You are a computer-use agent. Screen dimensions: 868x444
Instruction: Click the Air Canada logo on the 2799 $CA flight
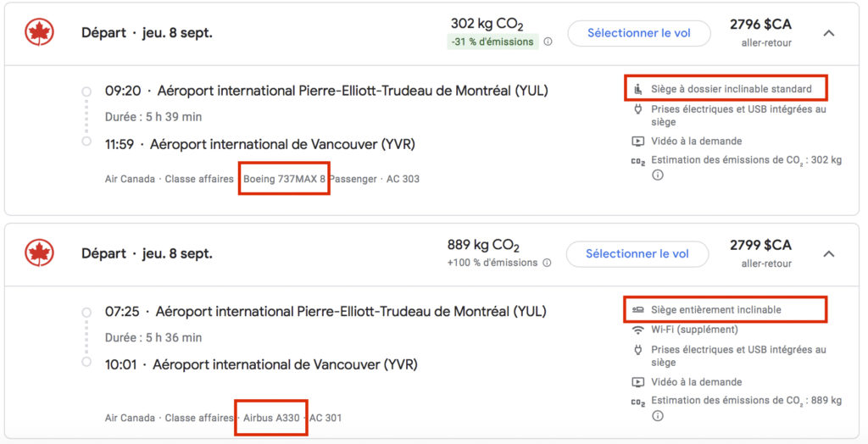point(39,253)
